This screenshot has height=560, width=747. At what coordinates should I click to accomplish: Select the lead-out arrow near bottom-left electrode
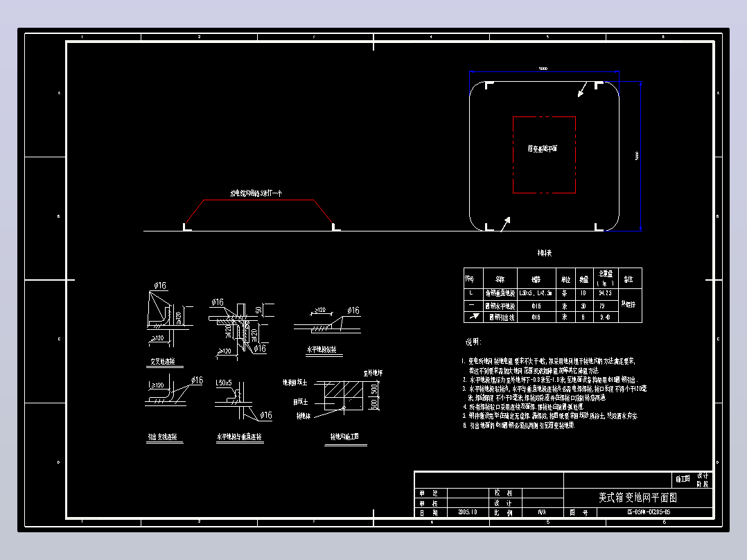pos(505,224)
